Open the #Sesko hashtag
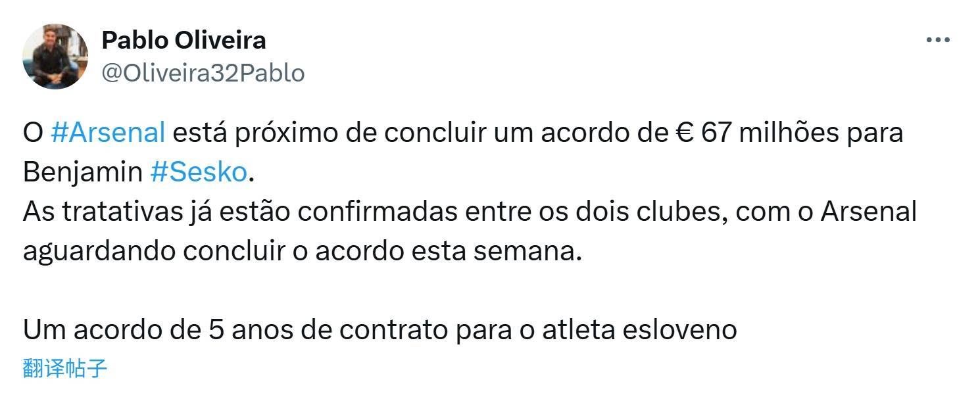980x401 pixels. [199, 172]
